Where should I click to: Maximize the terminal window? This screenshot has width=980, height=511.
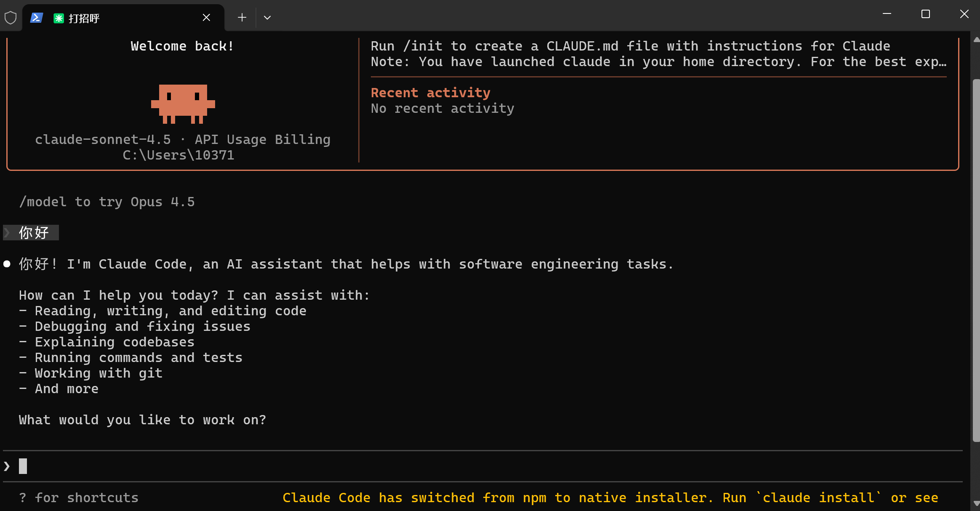pos(926,14)
